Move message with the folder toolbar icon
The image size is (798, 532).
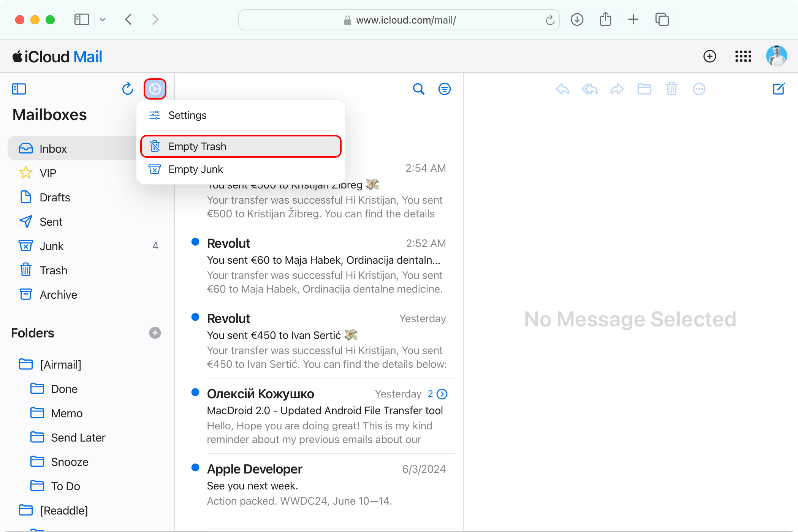(x=644, y=89)
